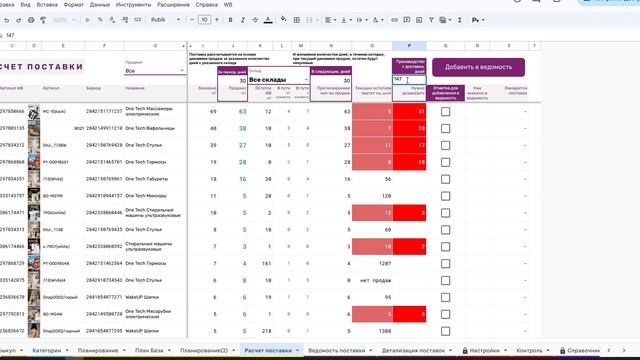Open the Rubik font family dropdown
Viewport: 640px width, 360px height.
tap(165, 20)
